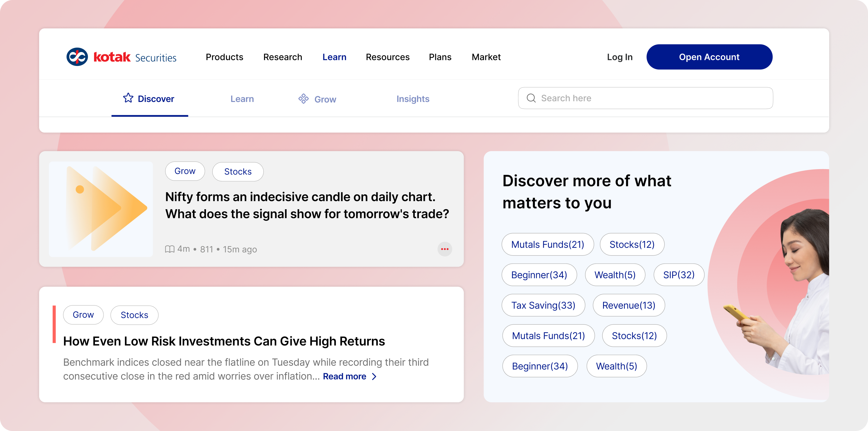This screenshot has height=431, width=868.
Task: Focus the Search here input field
Action: pos(645,98)
